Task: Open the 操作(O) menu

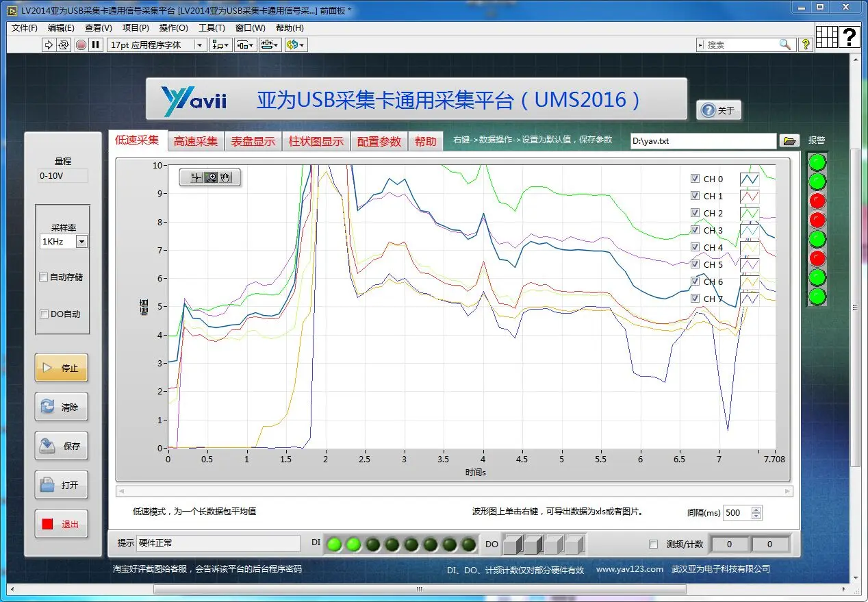Action: click(173, 28)
